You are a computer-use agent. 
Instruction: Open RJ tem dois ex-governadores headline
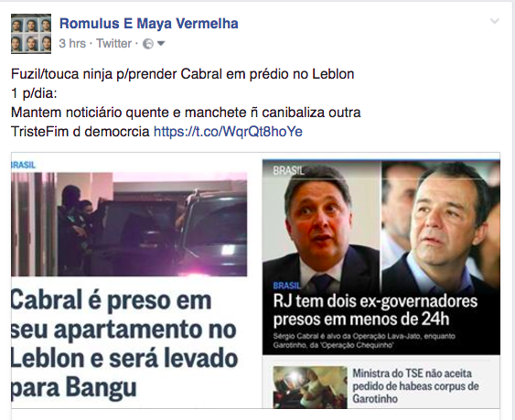click(x=375, y=310)
